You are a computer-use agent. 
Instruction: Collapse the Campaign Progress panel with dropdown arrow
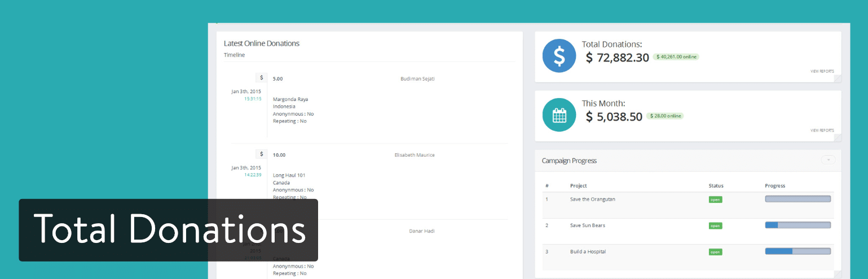828,160
